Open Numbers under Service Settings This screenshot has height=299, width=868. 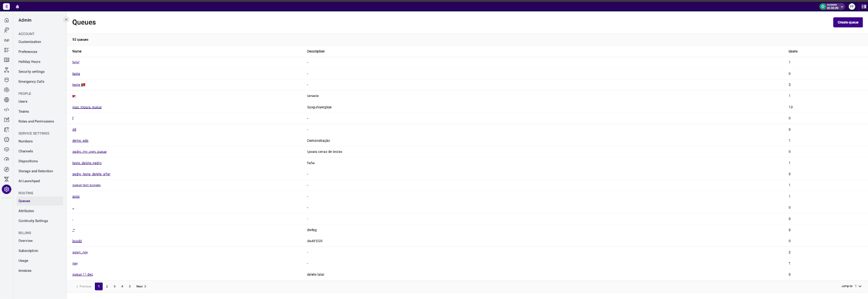[25, 141]
